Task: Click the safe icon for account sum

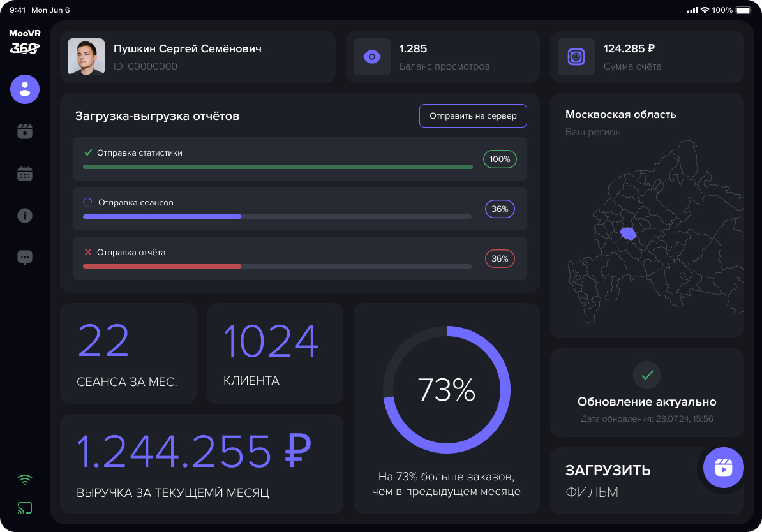Action: click(576, 57)
